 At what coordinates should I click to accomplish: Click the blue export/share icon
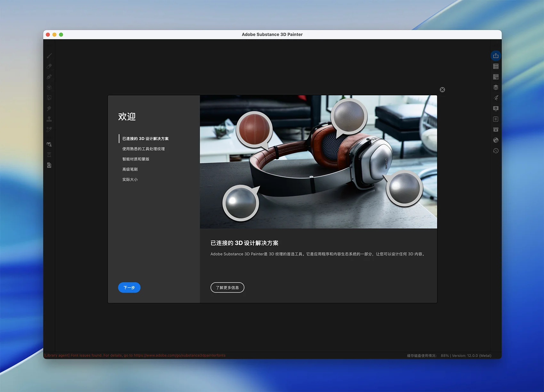[x=496, y=56]
